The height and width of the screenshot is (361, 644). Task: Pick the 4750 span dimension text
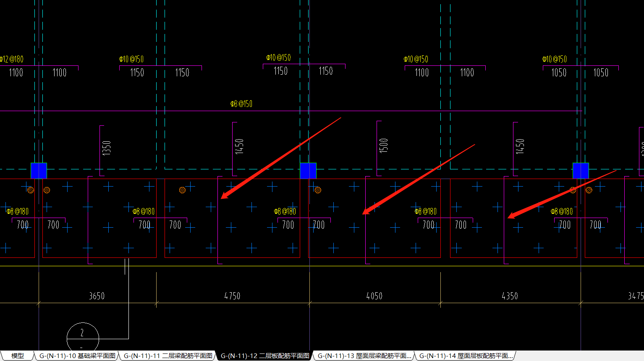click(232, 296)
